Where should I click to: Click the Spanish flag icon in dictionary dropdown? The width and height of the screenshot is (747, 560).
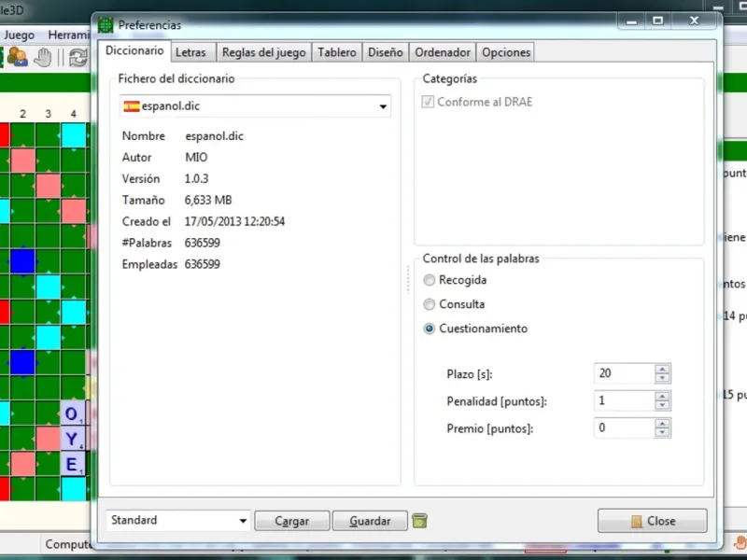132,106
